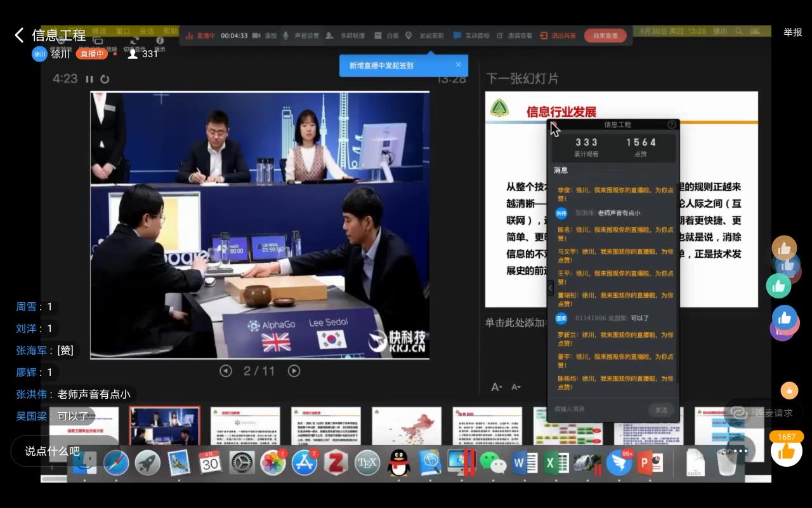Open the Trash in the Dock
The width and height of the screenshot is (812, 508).
point(726,463)
